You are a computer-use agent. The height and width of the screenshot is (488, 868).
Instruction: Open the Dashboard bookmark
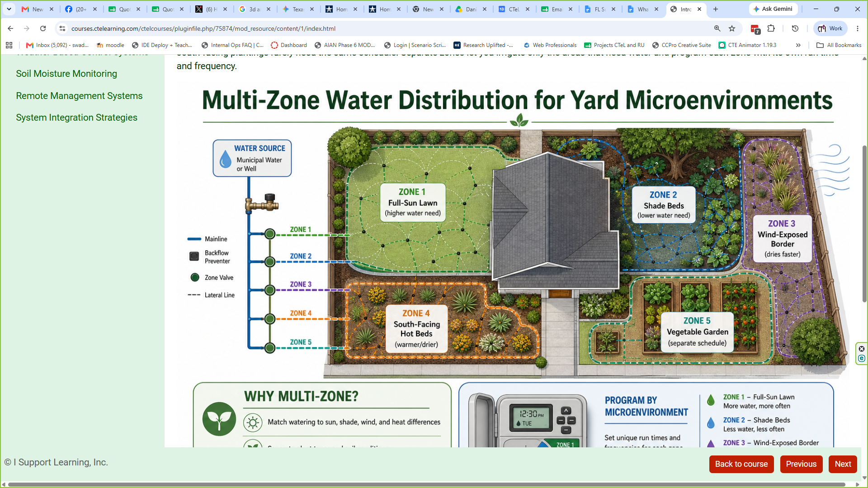[289, 45]
